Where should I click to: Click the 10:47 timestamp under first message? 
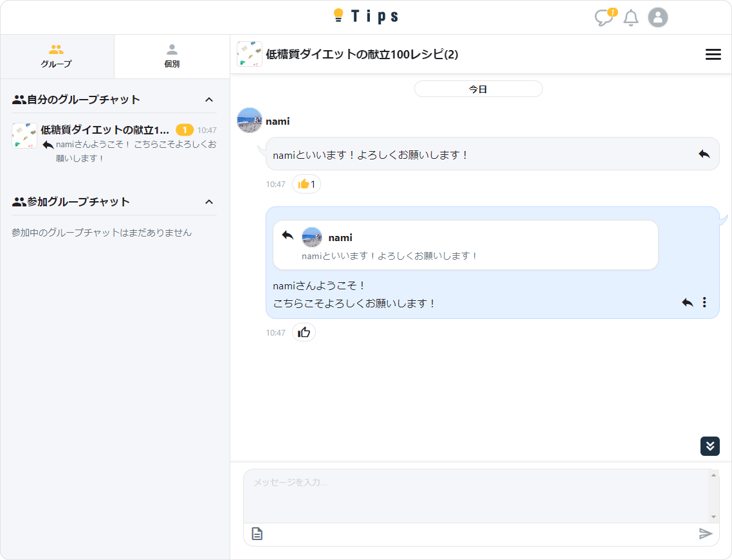(x=275, y=185)
